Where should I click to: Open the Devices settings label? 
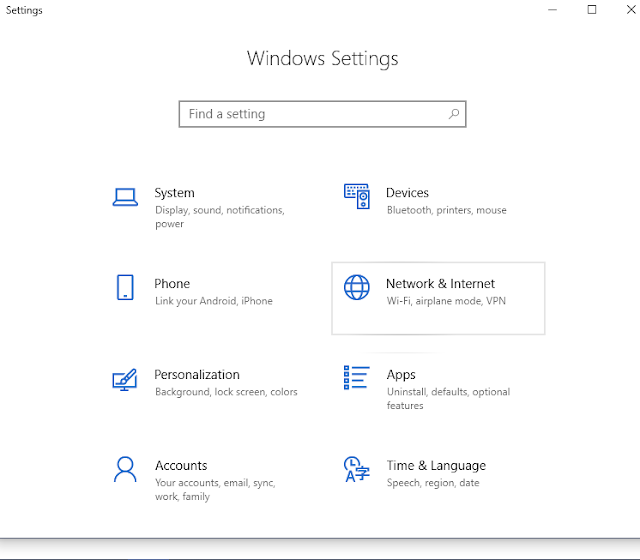tap(407, 193)
